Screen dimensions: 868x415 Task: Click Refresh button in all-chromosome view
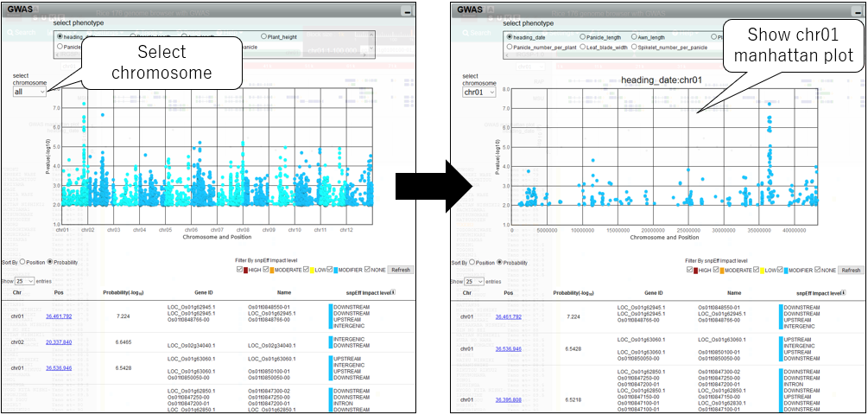click(x=400, y=270)
